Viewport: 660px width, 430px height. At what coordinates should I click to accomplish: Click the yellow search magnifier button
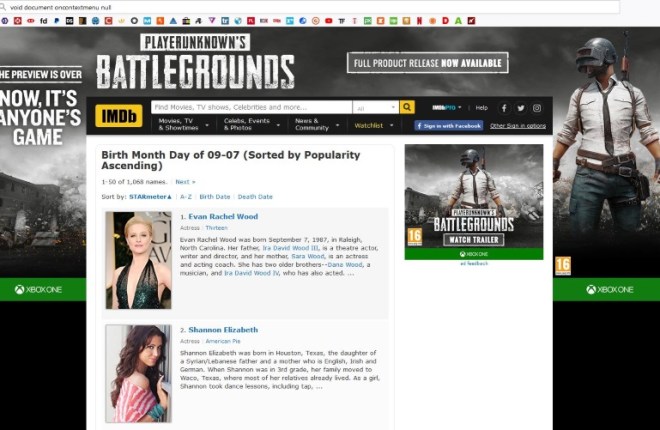(x=407, y=107)
